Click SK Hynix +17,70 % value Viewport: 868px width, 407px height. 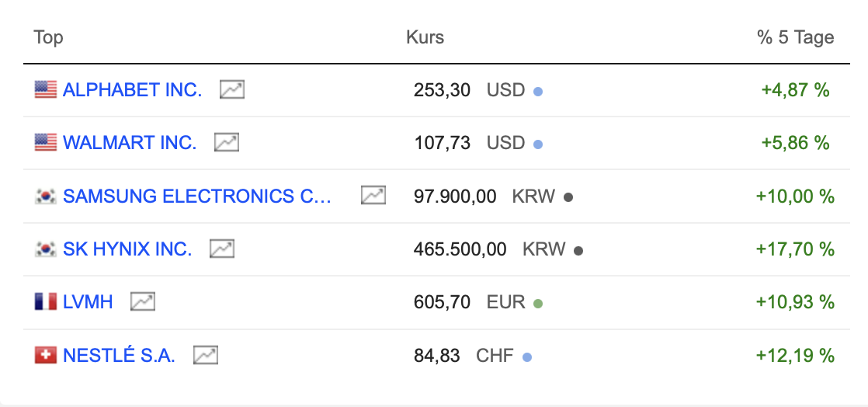tap(795, 249)
